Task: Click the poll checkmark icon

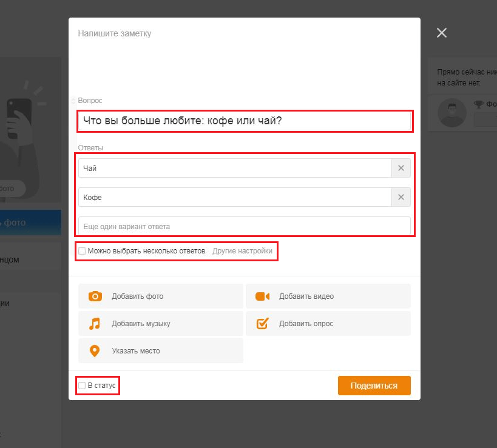Action: (x=262, y=324)
